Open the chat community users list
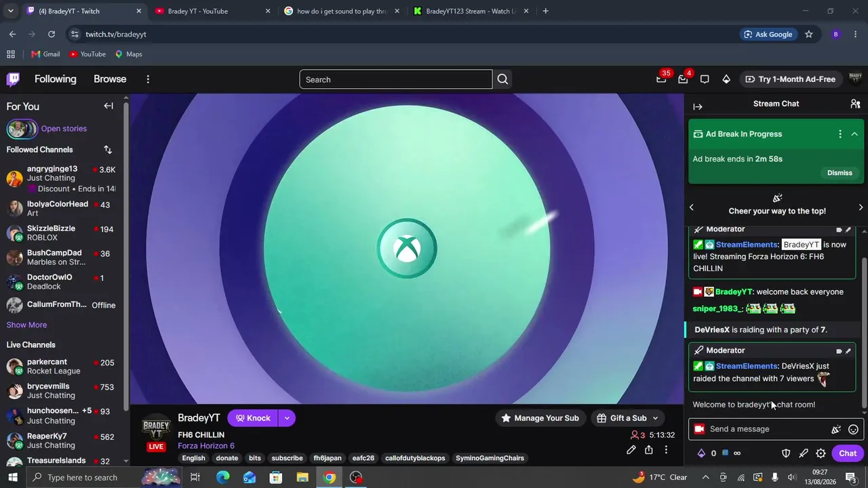 (855, 104)
